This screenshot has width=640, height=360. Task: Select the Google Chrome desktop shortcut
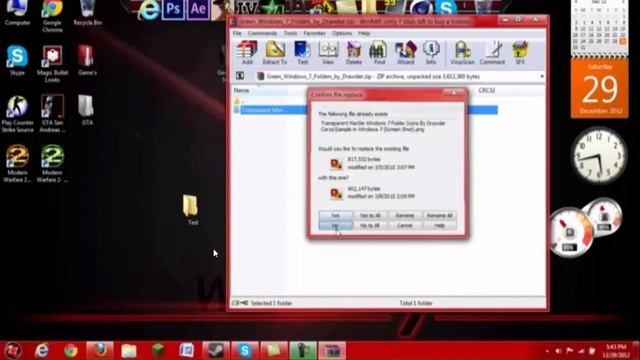(52, 16)
